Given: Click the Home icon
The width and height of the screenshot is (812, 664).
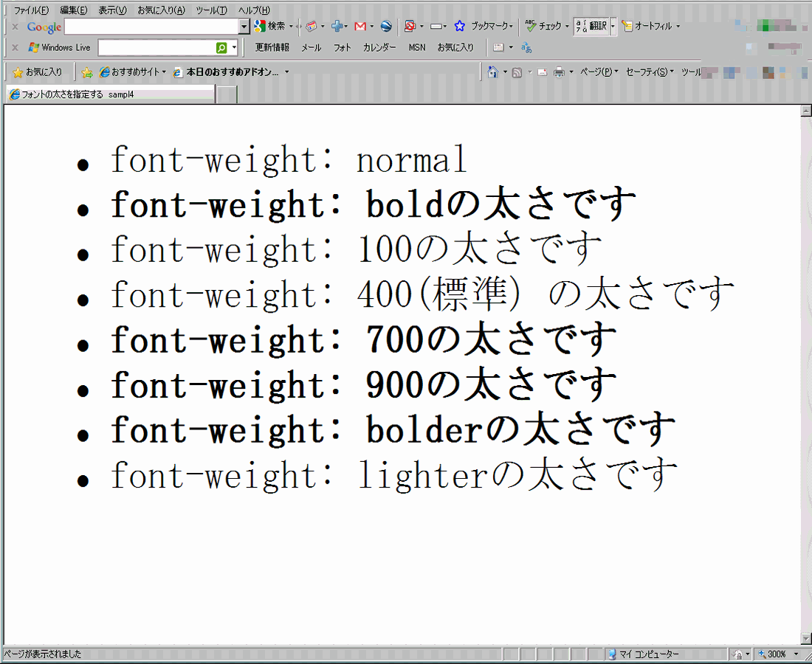Looking at the screenshot, I should click(493, 72).
